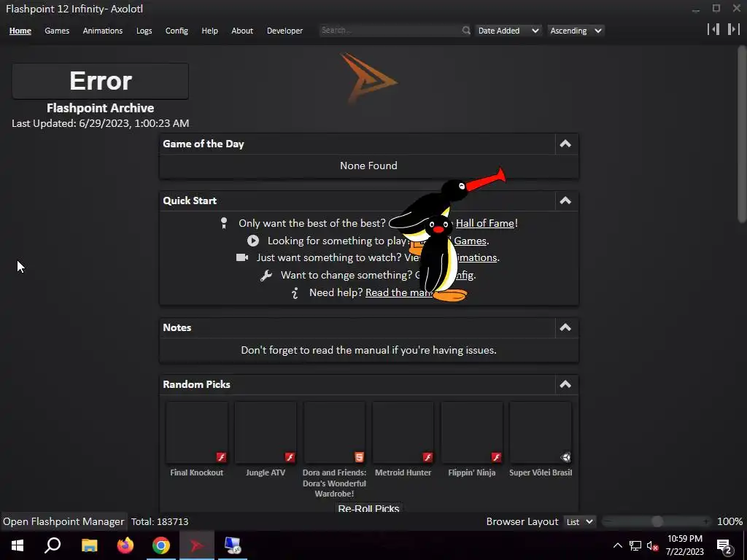Open File Explorer from the taskbar

(89, 545)
